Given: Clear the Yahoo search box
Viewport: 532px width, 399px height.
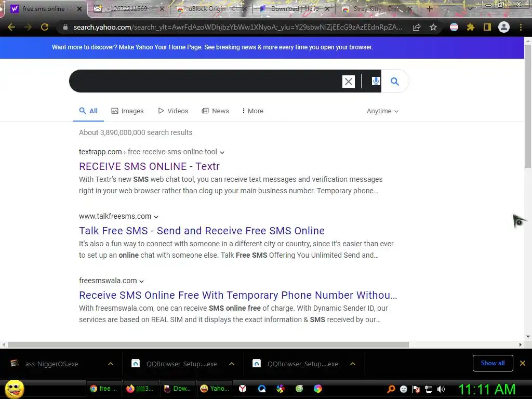Looking at the screenshot, I should 349,82.
